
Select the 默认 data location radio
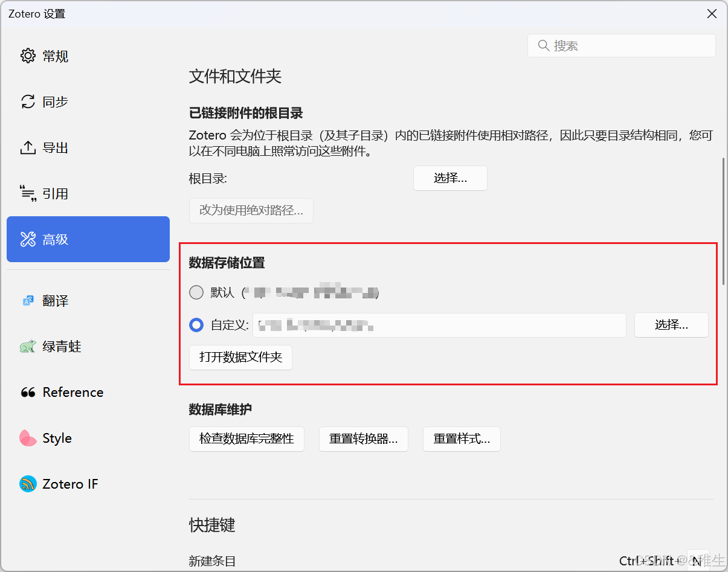[x=196, y=293]
